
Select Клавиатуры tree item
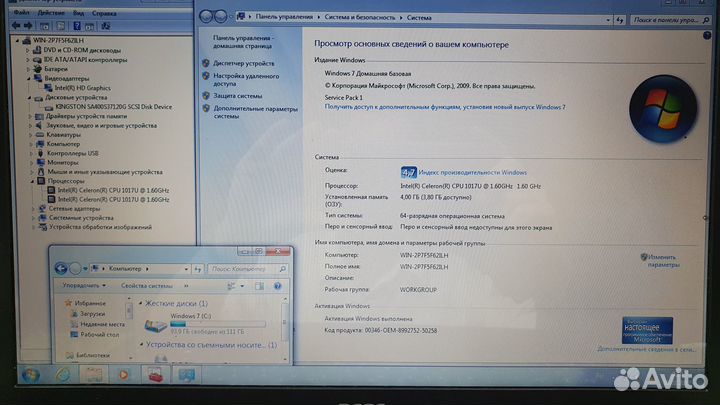63,135
